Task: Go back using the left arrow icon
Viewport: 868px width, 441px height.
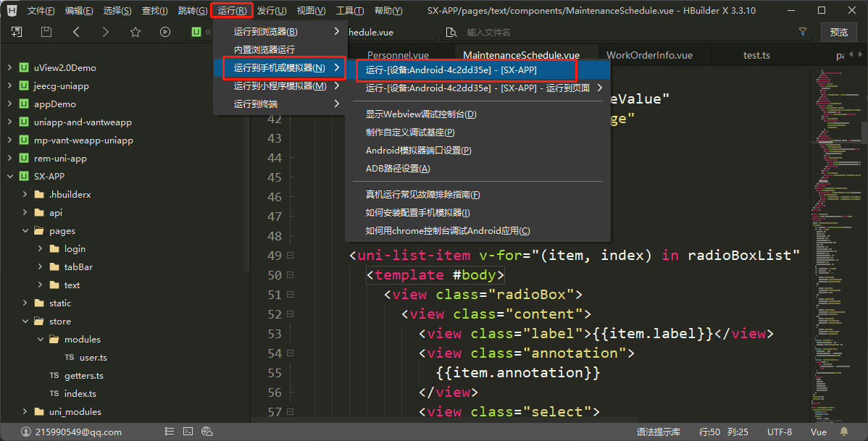Action: pyautogui.click(x=76, y=32)
